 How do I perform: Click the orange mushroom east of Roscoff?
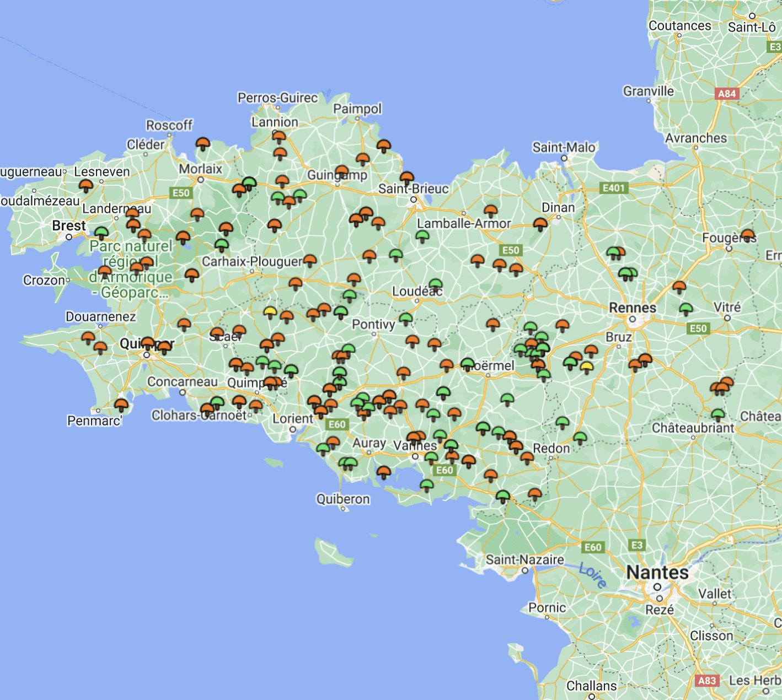pos(203,144)
